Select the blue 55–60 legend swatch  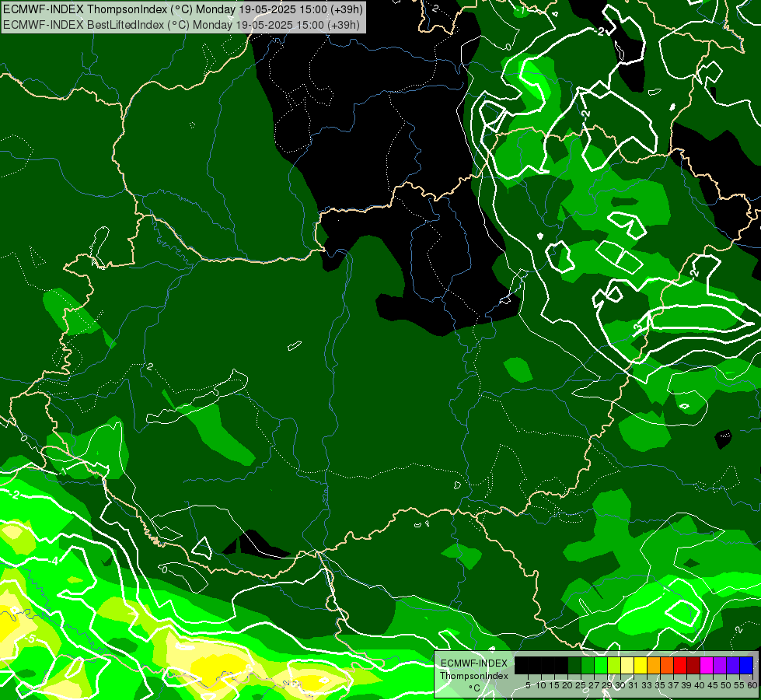[746, 665]
